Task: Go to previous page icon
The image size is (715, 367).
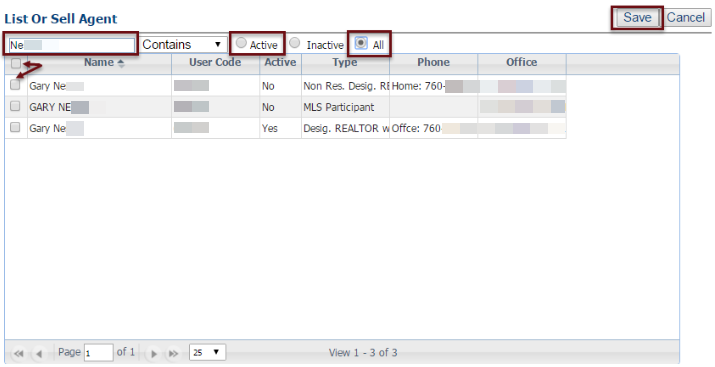Action: 39,353
